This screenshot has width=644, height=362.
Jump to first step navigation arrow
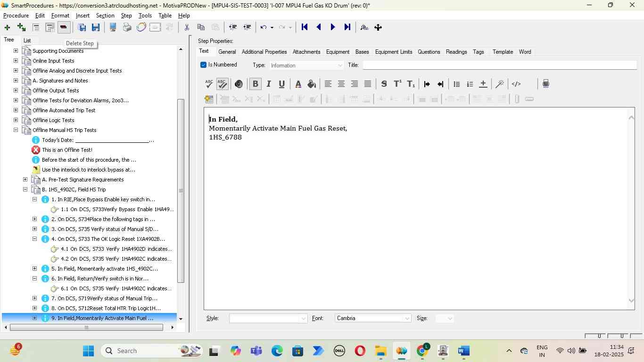point(305,27)
